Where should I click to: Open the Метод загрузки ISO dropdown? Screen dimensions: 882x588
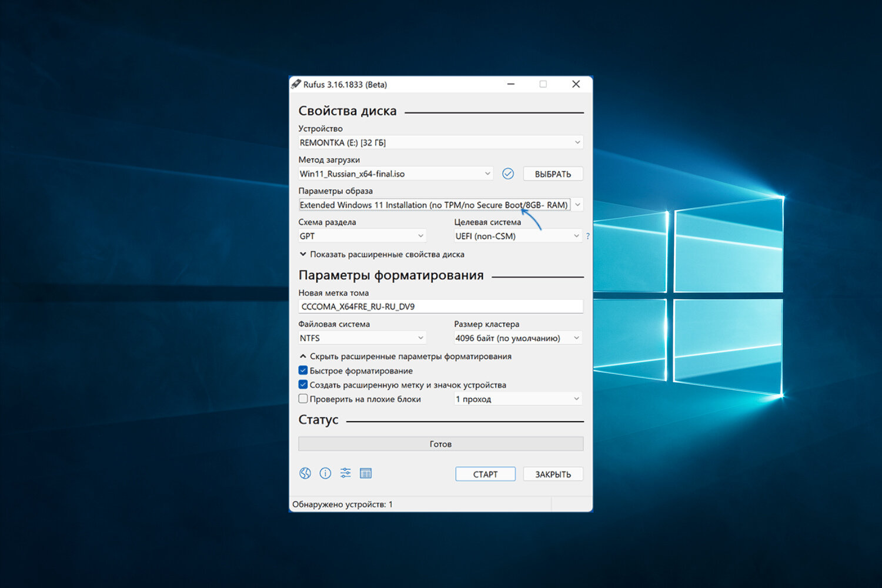(x=395, y=173)
